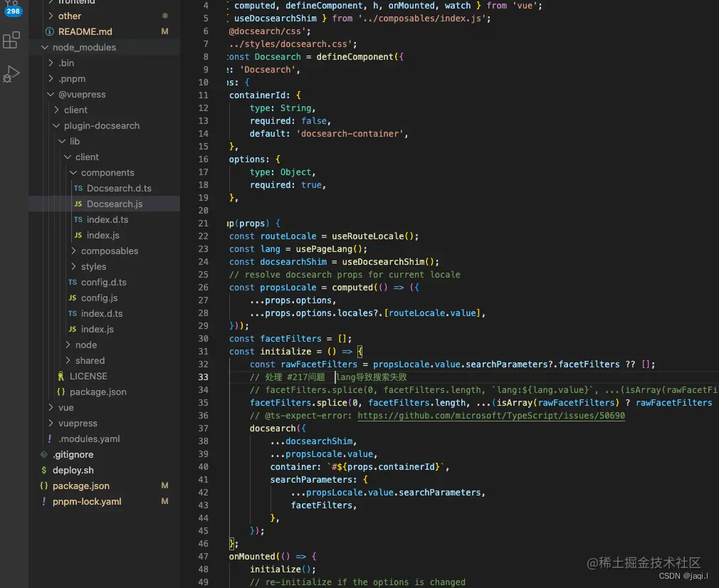Open the TypeScript issues 50690 link

[490, 416]
